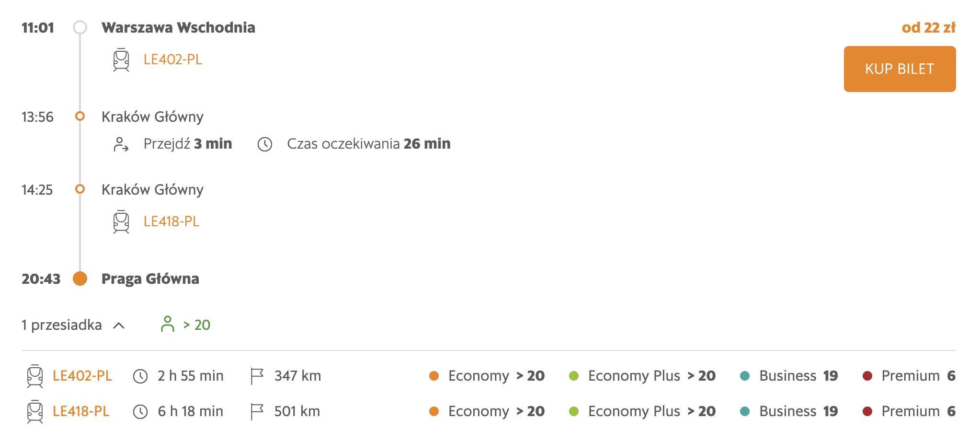Click the orange Economy dot for LE402-PL
Screen dimensions: 980x442
(434, 376)
